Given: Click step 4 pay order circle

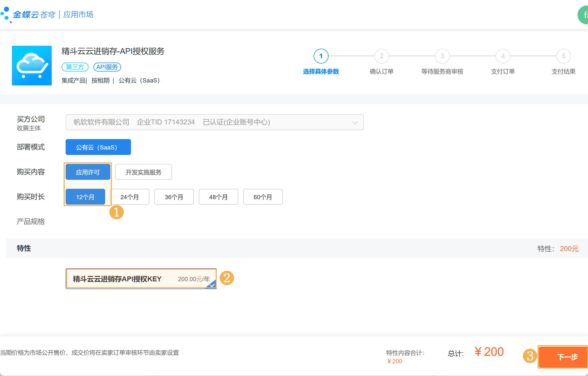Looking at the screenshot, I should coord(503,56).
